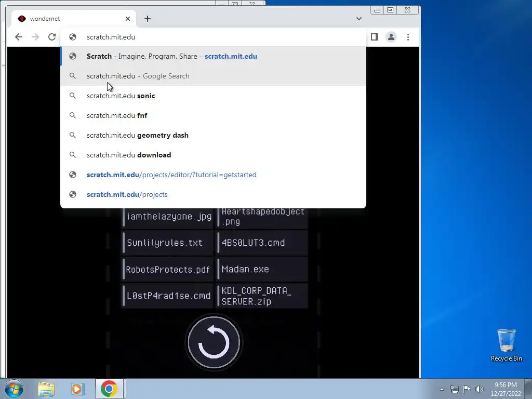Open Sunlilyrules.txt file entry

click(168, 243)
